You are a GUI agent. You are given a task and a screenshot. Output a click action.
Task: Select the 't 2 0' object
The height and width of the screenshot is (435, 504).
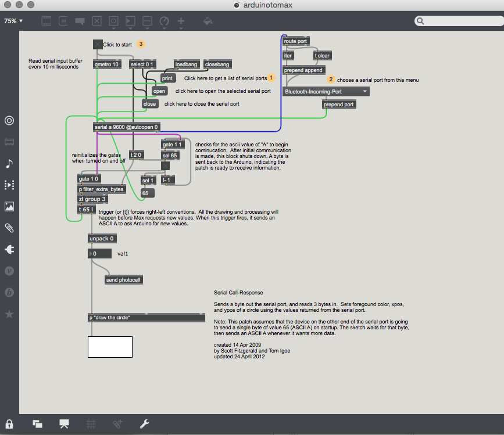[x=136, y=155]
